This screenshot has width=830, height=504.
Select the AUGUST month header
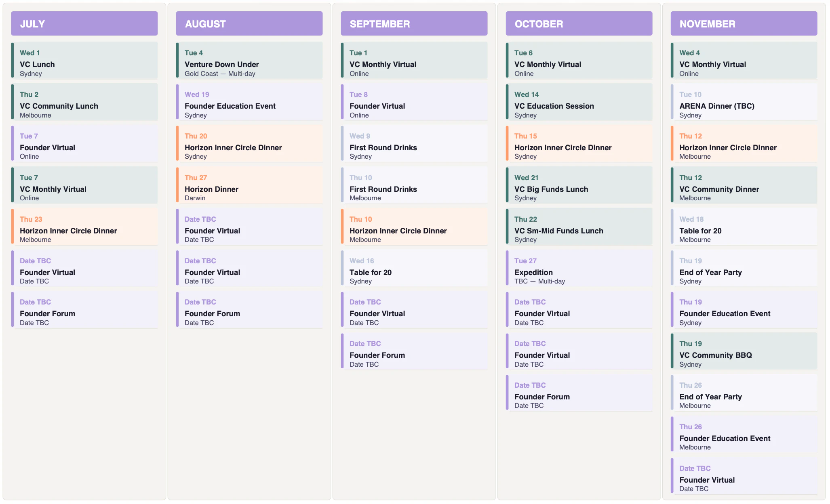(249, 24)
